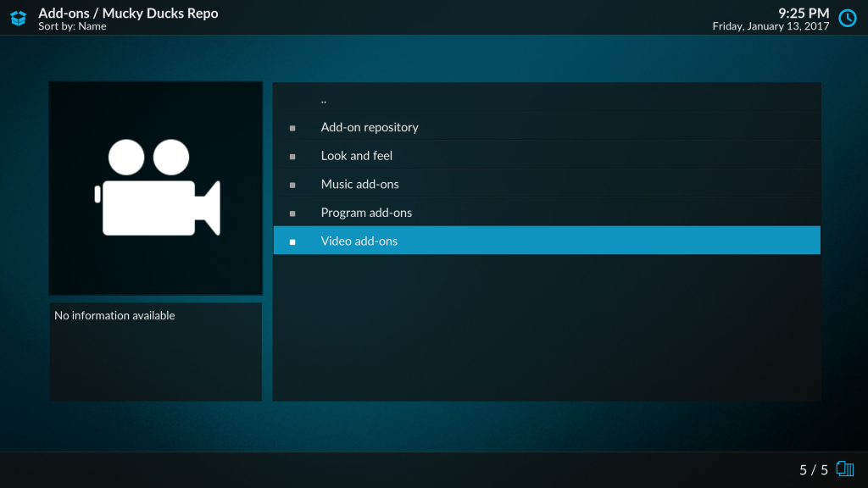Screen dimensions: 868x488
Task: Open the Look and feel category
Action: [x=356, y=156]
